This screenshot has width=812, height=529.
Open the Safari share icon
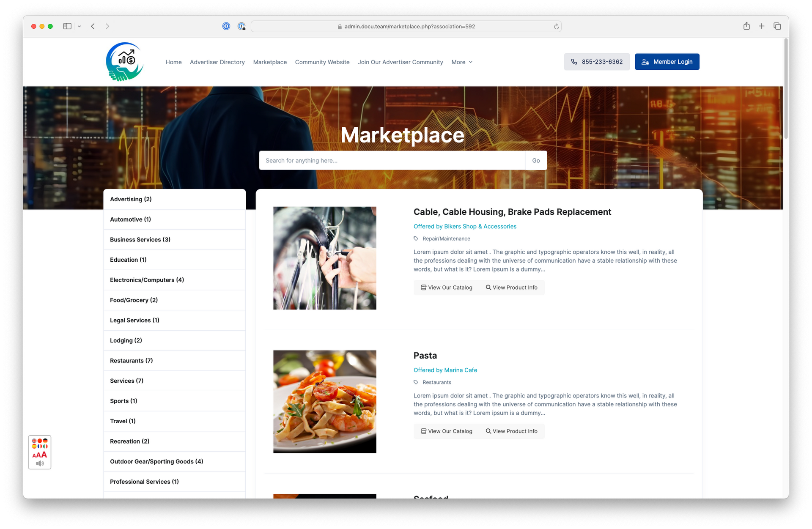tap(746, 26)
